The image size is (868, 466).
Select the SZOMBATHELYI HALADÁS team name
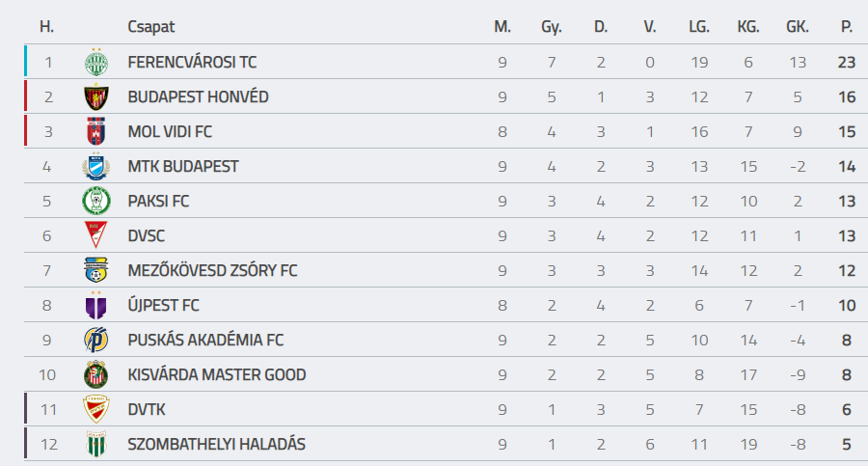(216, 445)
